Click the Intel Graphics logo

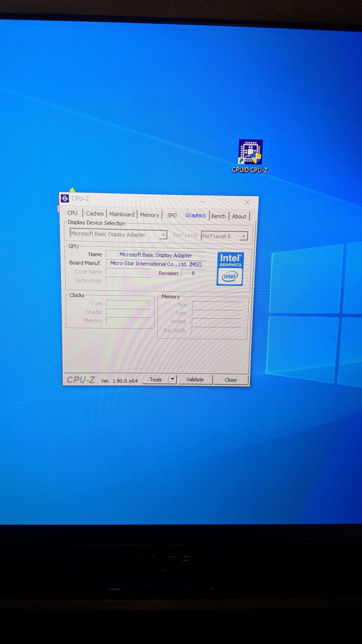[x=230, y=269]
